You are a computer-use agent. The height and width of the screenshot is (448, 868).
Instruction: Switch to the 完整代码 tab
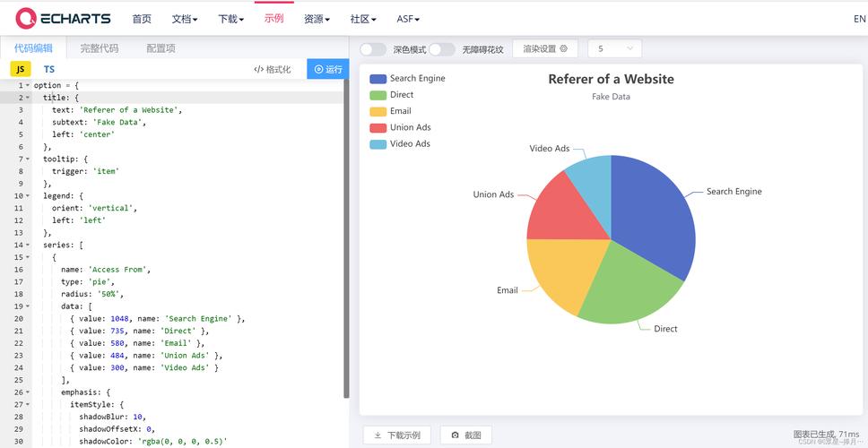99,48
